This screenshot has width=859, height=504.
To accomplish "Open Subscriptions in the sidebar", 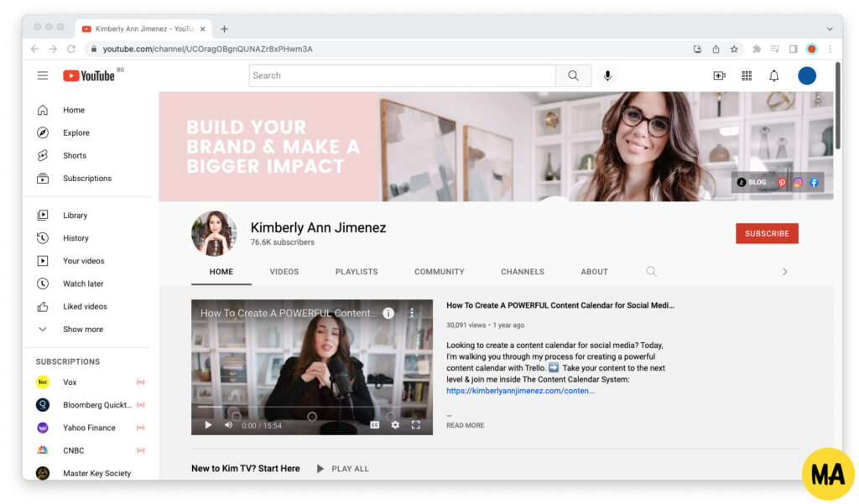I will click(87, 179).
